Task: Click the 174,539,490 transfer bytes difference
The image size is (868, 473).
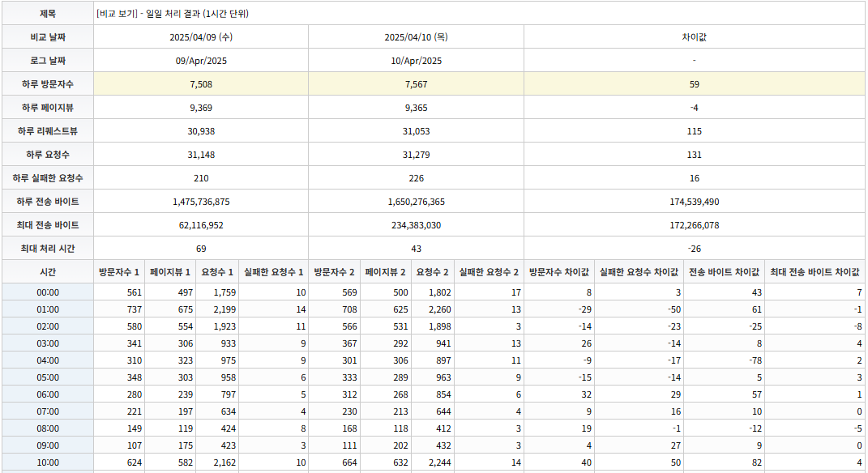Action: coord(695,202)
